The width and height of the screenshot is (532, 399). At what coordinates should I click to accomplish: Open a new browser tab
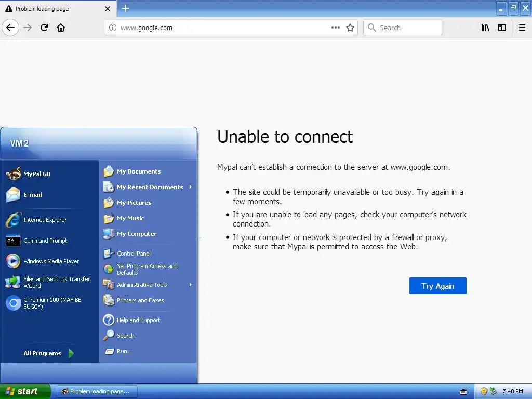point(125,8)
